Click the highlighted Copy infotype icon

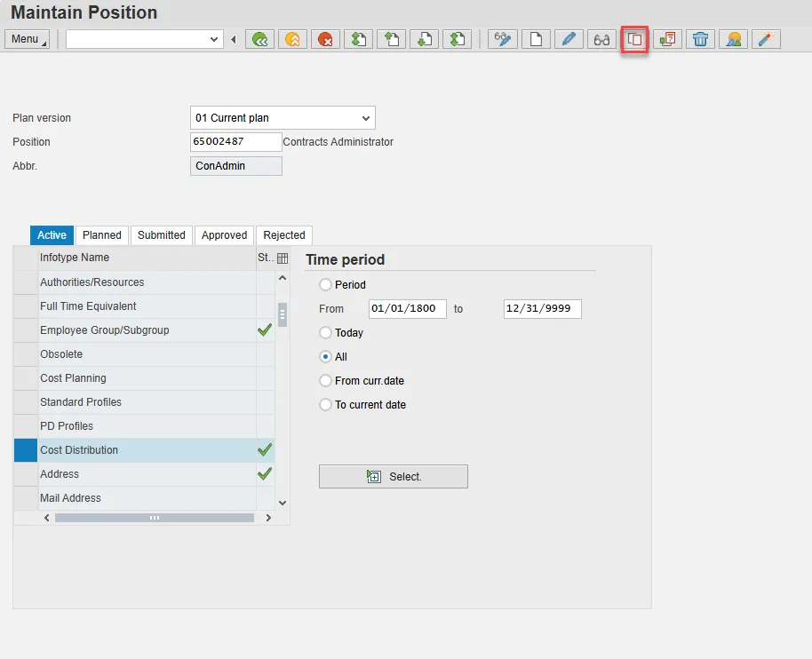tap(634, 39)
